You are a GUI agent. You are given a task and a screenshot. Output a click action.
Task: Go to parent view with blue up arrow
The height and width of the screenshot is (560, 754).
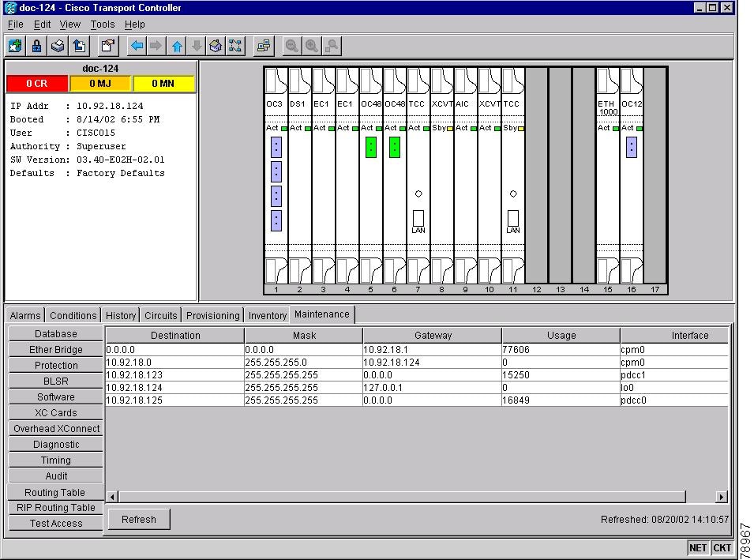tap(177, 46)
